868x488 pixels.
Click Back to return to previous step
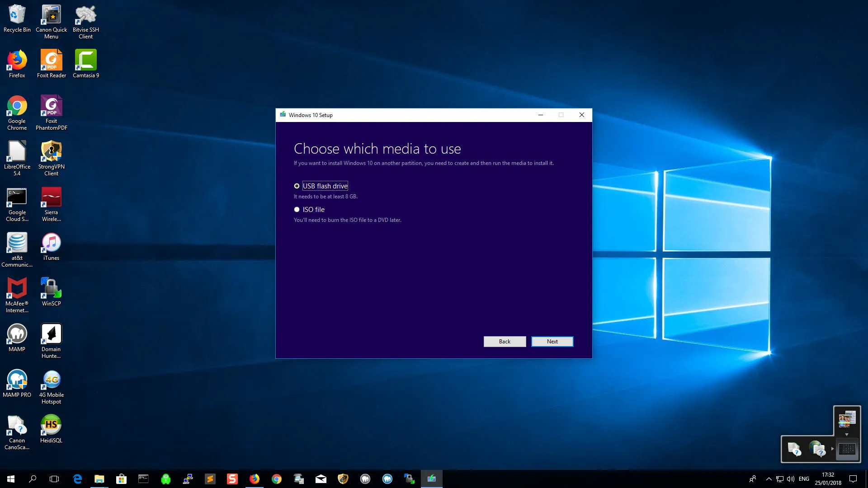[505, 342]
